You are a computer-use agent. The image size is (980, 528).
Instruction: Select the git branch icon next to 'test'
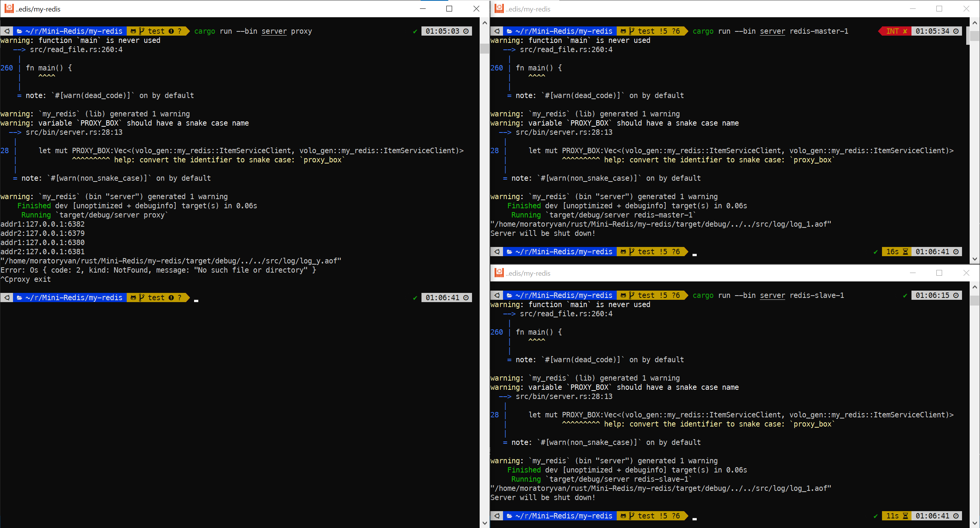tap(142, 31)
